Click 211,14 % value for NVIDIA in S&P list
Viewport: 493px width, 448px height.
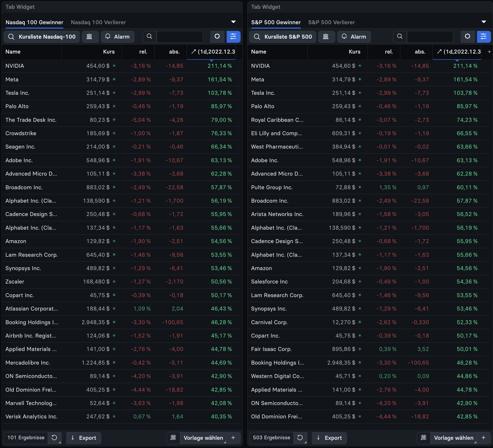[x=465, y=66]
